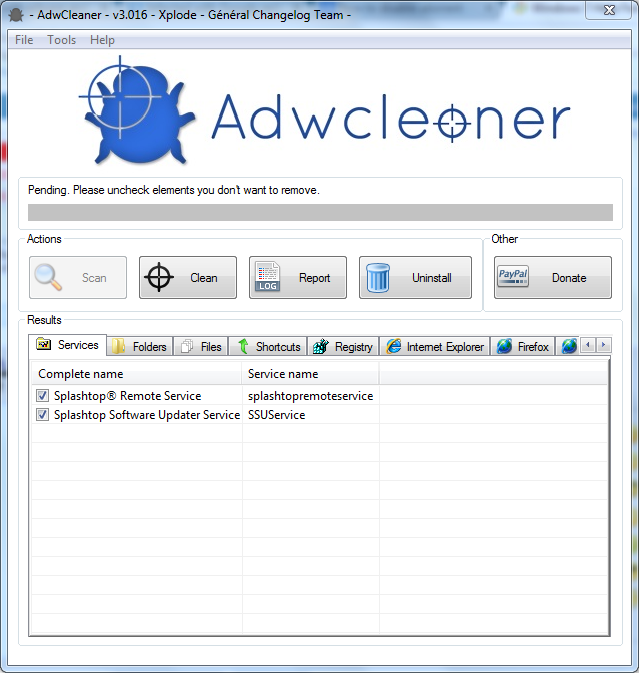Open the partially hidden globe tab

point(569,346)
